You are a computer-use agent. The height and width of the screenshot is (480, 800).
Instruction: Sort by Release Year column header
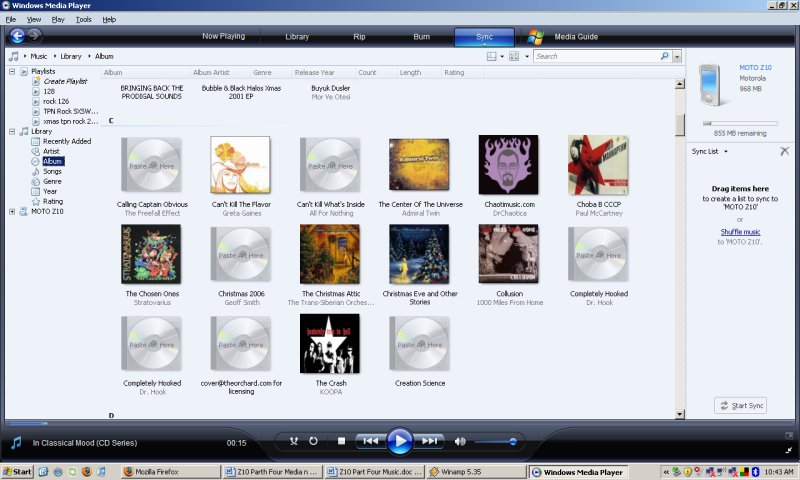[314, 72]
